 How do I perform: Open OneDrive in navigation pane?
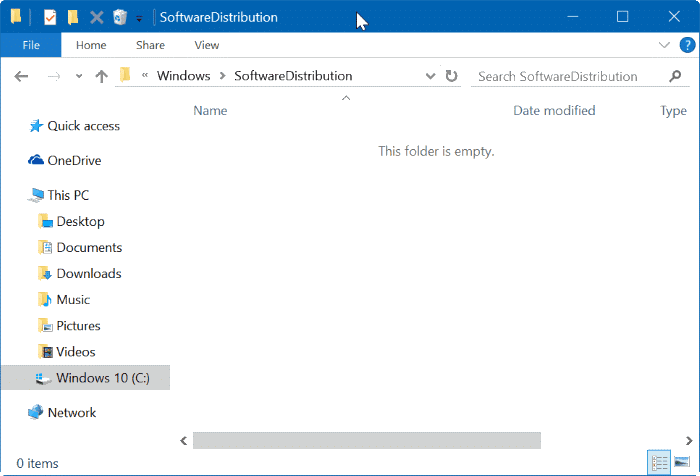(x=74, y=160)
